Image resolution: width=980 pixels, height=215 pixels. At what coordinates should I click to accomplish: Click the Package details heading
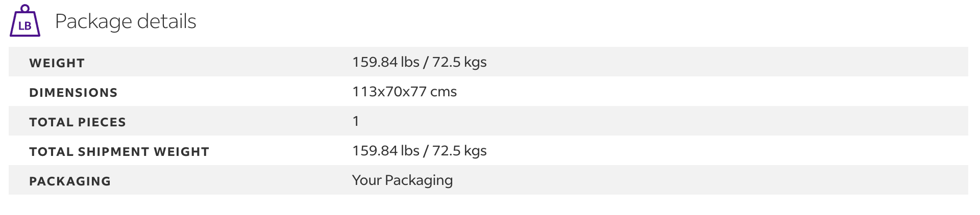[x=126, y=21]
